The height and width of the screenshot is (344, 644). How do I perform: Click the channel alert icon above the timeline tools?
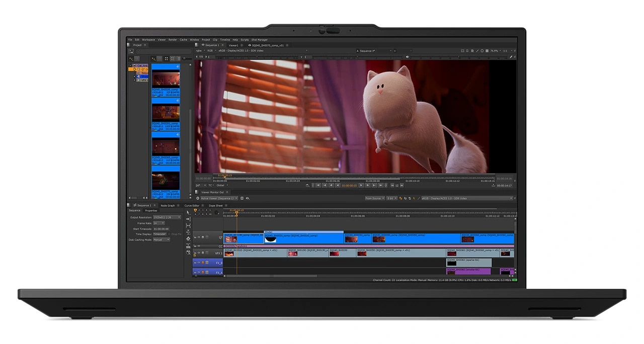pyautogui.click(x=195, y=211)
